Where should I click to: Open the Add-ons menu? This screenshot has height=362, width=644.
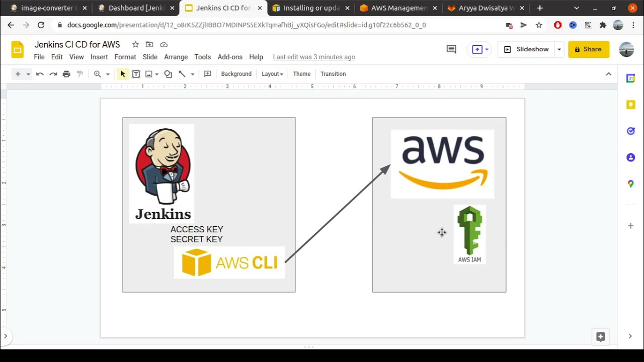(230, 57)
